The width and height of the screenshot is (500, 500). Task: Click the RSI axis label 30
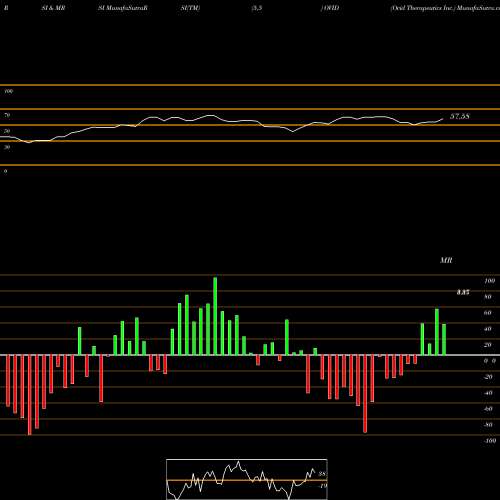click(7, 147)
